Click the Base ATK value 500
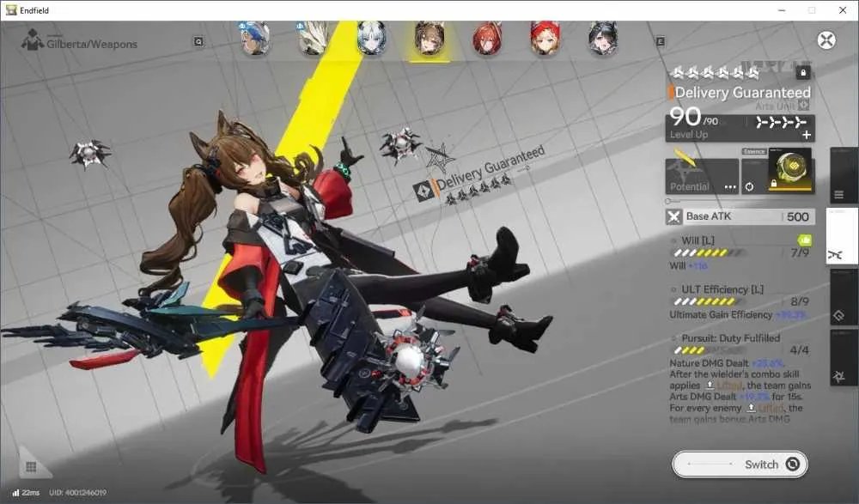The width and height of the screenshot is (859, 504). coord(797,217)
